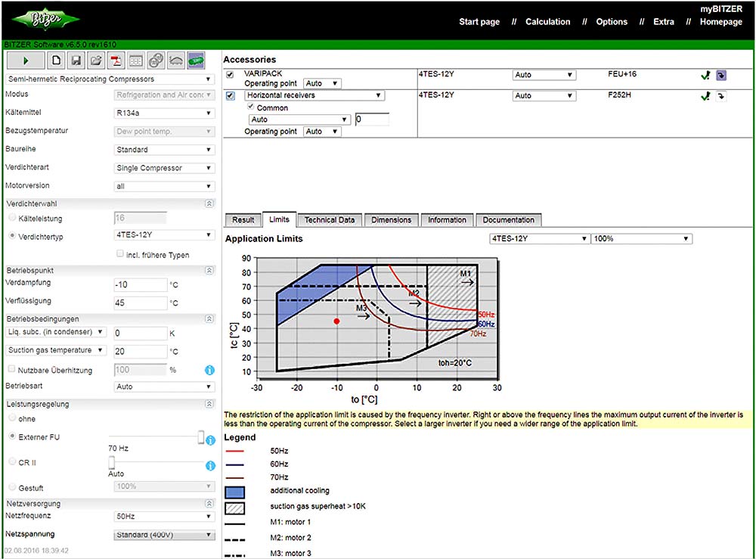Viewport: 756px width, 559px height.
Task: Select the Externer FU radio button
Action: point(13,436)
